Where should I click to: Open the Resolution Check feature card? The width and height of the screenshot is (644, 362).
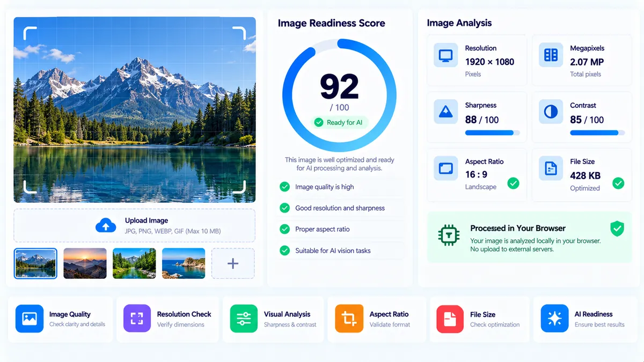pos(167,319)
